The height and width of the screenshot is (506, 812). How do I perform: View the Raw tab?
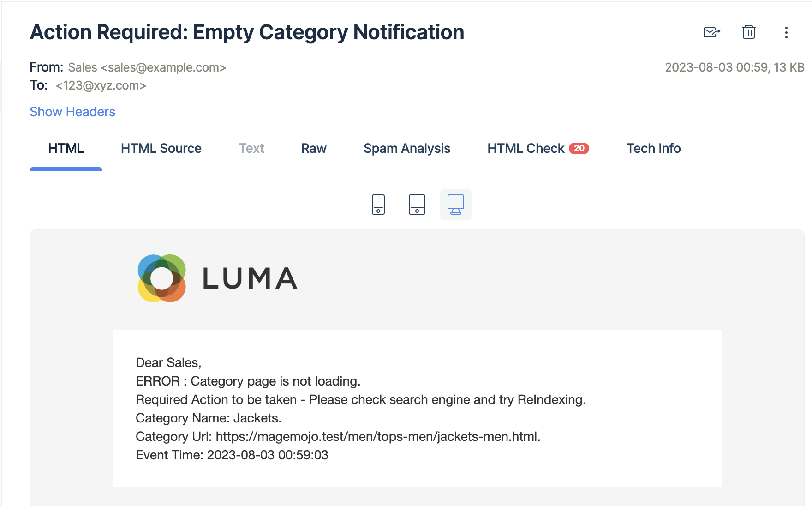point(314,148)
